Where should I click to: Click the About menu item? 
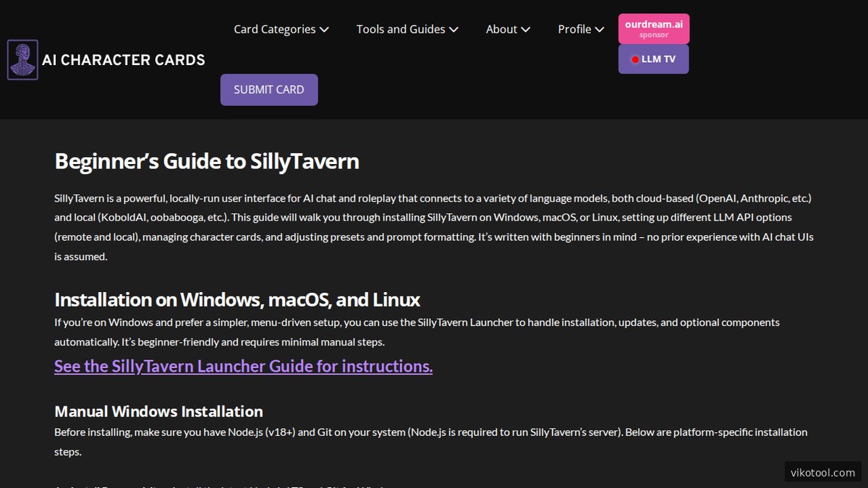click(501, 30)
